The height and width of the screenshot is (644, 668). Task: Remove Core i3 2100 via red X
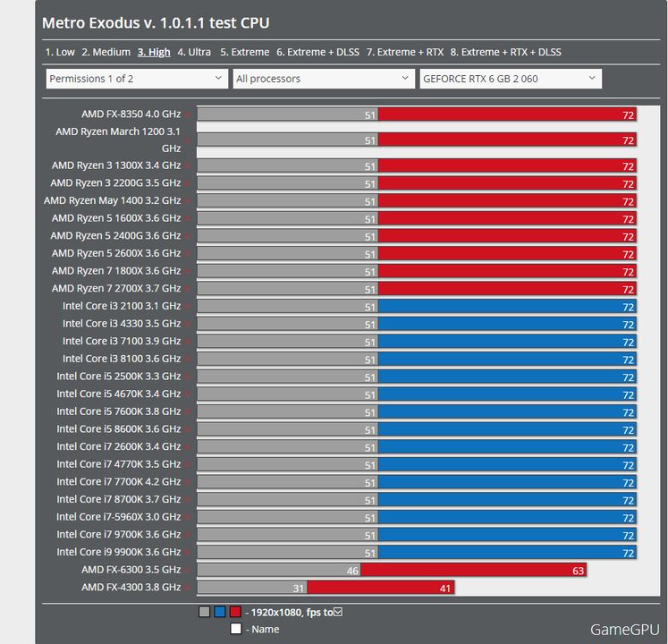coord(188,306)
